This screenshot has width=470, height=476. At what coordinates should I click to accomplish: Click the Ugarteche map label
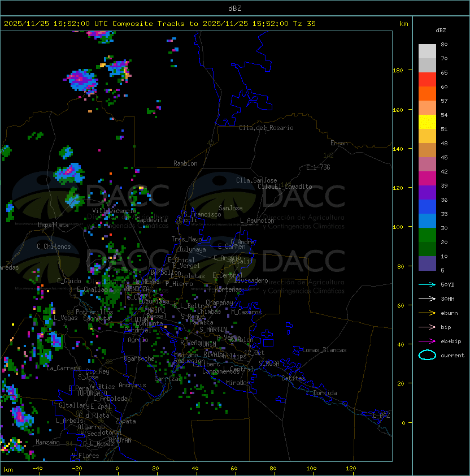click(x=140, y=358)
